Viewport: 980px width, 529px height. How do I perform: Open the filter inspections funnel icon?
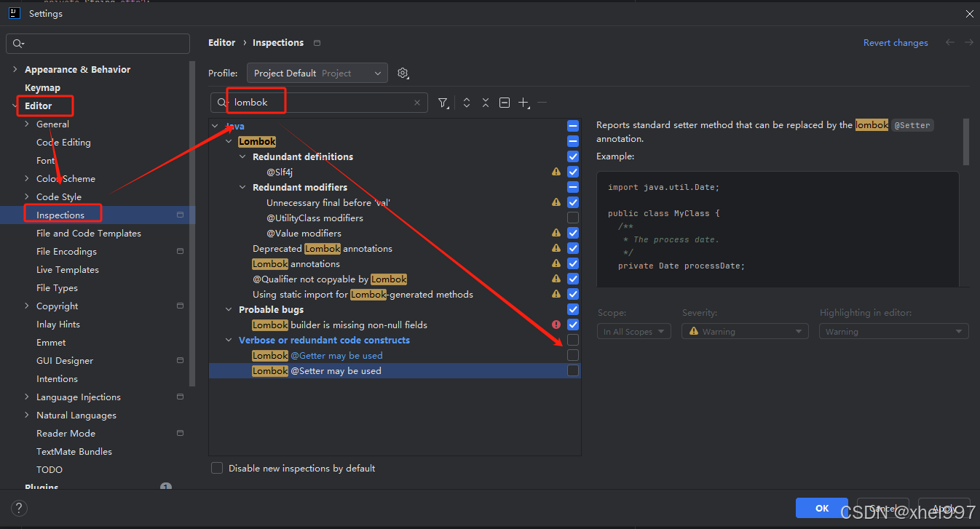pos(443,103)
